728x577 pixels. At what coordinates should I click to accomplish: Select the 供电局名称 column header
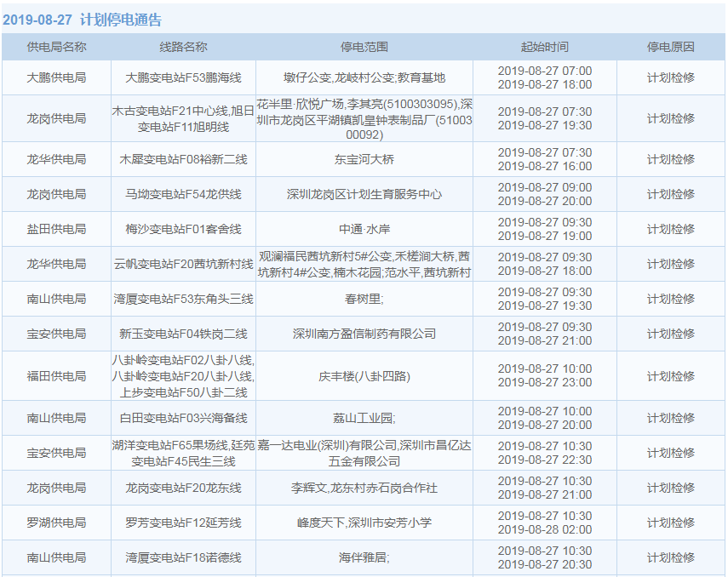coord(56,47)
